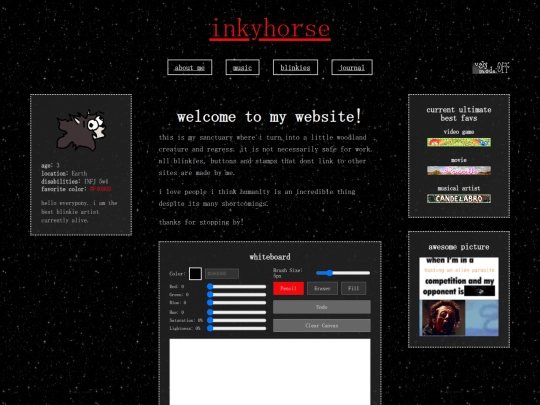
Task: Click the Undo button
Action: (322, 307)
